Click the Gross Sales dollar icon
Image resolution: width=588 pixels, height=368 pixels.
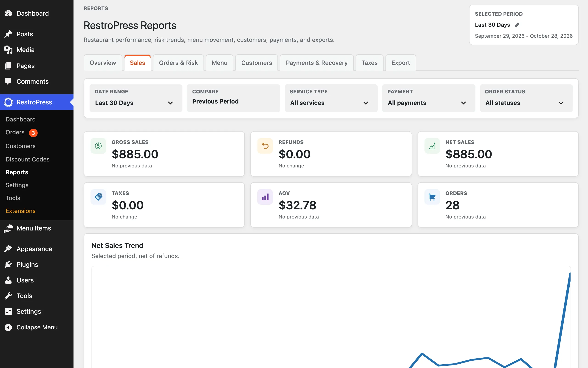coord(98,146)
